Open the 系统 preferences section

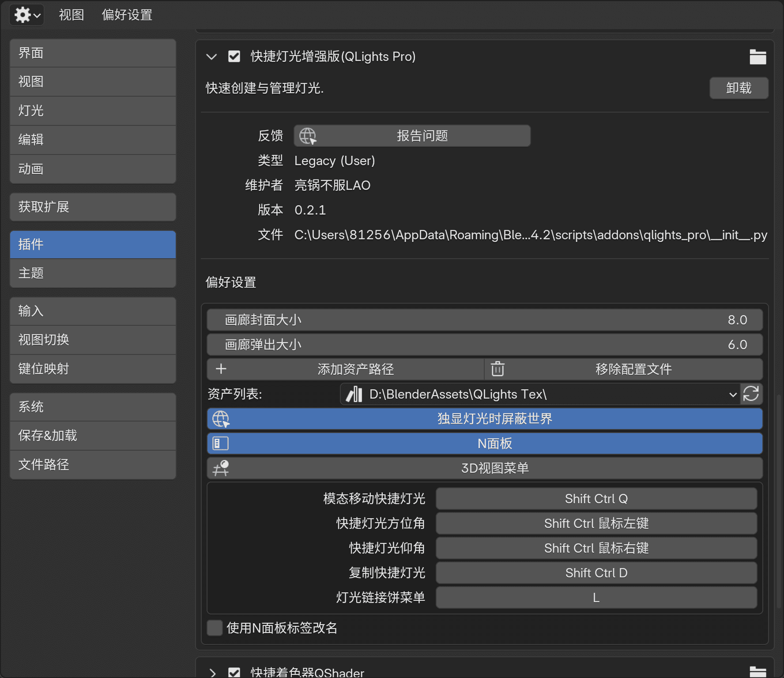click(93, 407)
